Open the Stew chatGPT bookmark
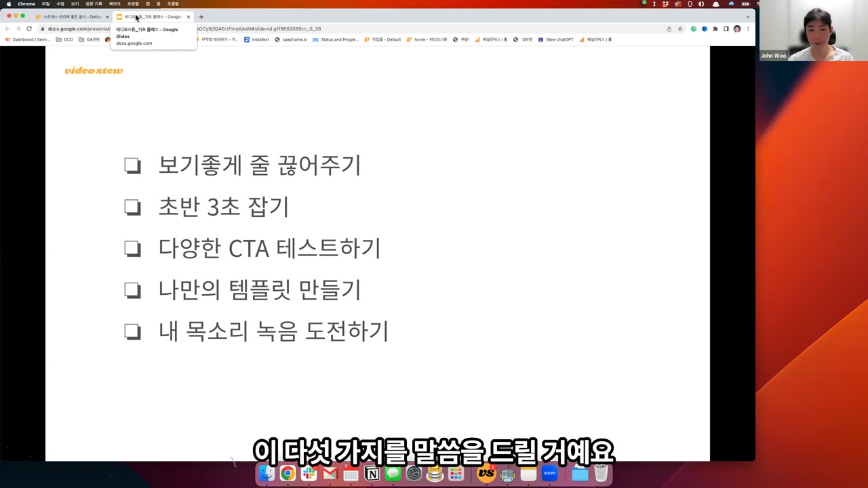 pos(555,39)
